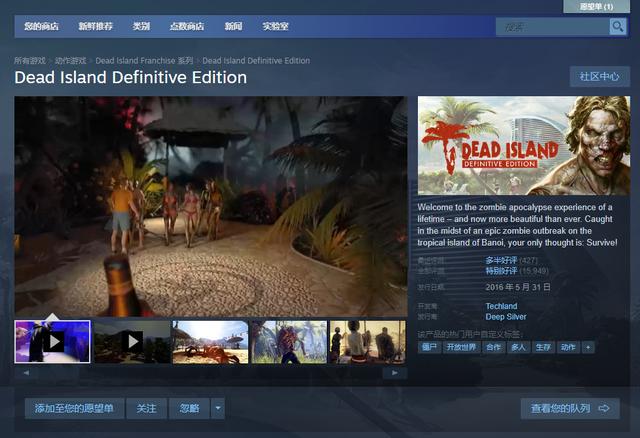640x438 pixels.
Task: Click the plus icon to add tags
Action: coord(588,347)
